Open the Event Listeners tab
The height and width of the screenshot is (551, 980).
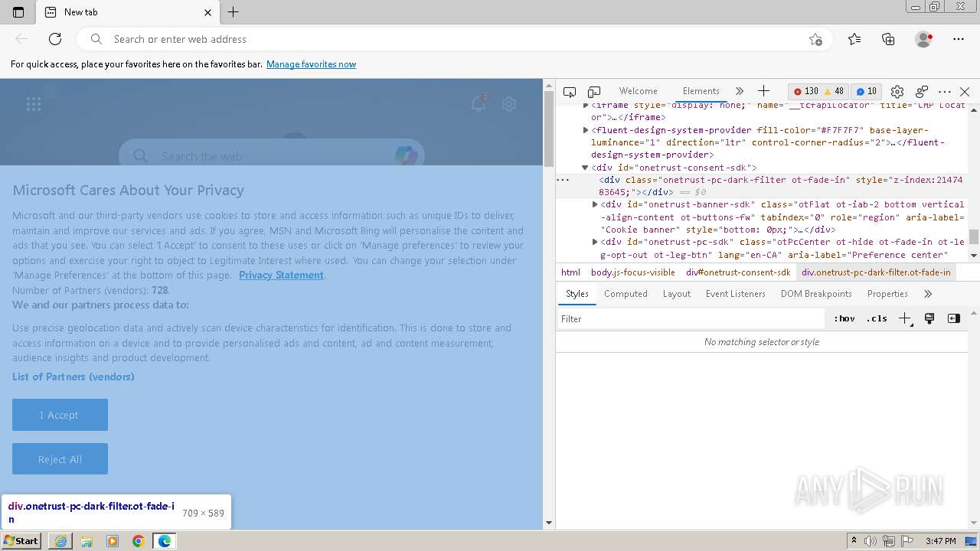tap(735, 294)
